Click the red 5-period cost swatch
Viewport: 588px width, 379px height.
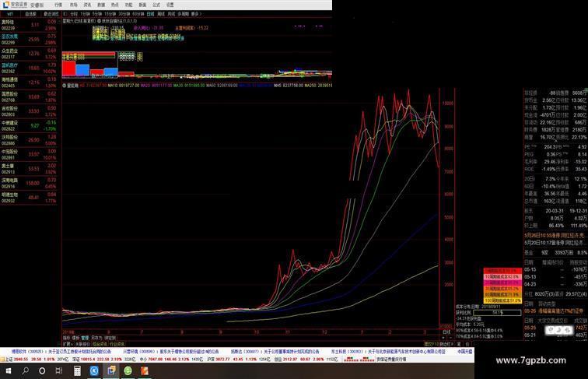pos(502,270)
